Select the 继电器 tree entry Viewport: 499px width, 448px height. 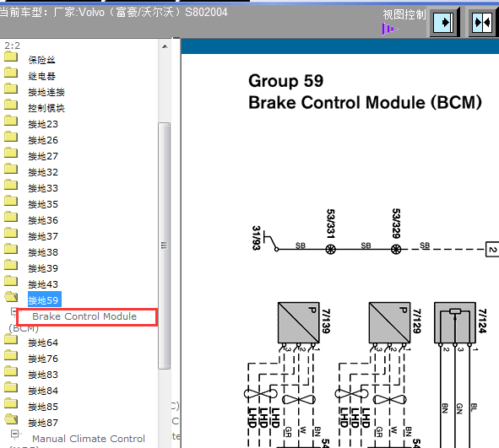point(41,76)
